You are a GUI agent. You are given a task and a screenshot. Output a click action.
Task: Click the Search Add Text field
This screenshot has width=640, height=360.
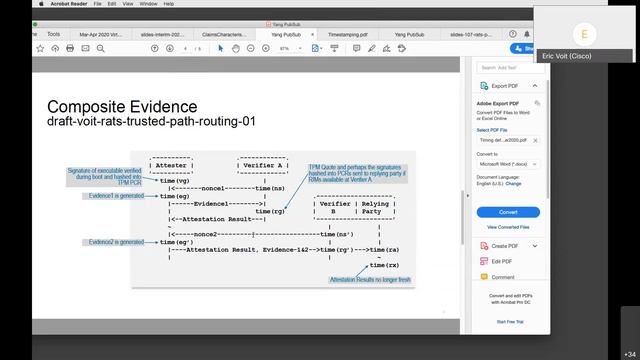pyautogui.click(x=510, y=68)
